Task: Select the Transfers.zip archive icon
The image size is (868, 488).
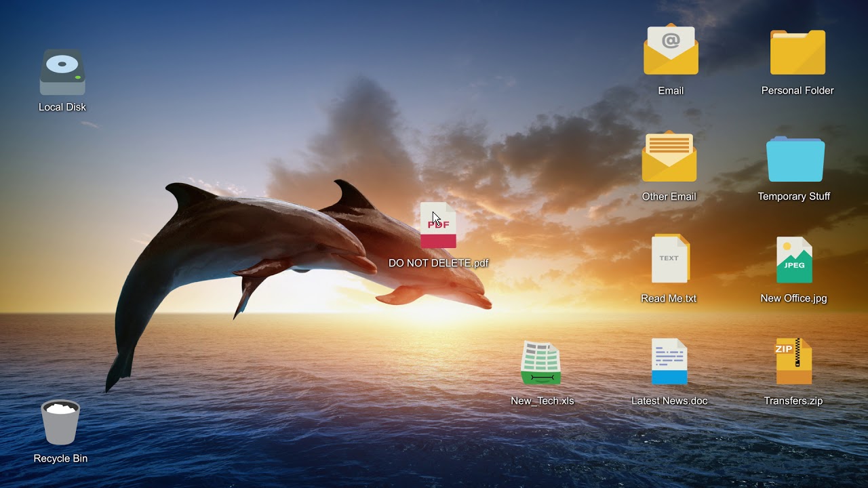Action: [793, 361]
